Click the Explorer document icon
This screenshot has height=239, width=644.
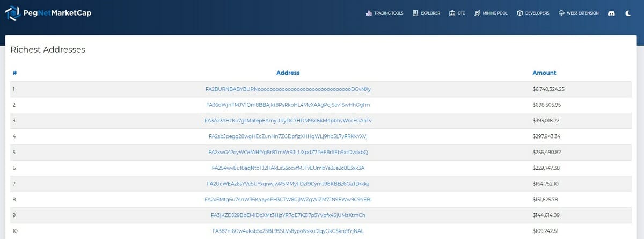(415, 13)
